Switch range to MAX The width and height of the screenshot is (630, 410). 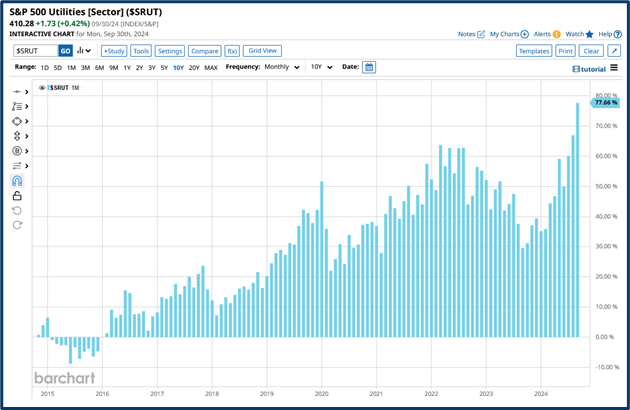(211, 67)
